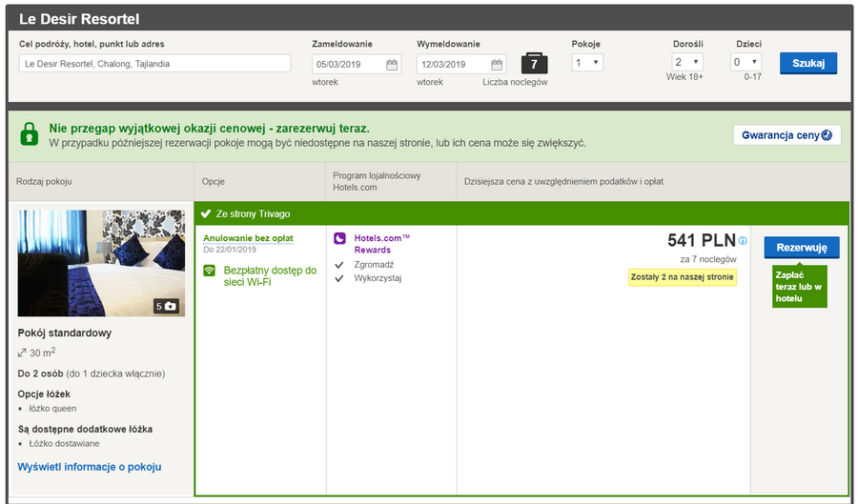
Task: Click the Ze strony Trivago checkmark
Action: click(x=206, y=213)
